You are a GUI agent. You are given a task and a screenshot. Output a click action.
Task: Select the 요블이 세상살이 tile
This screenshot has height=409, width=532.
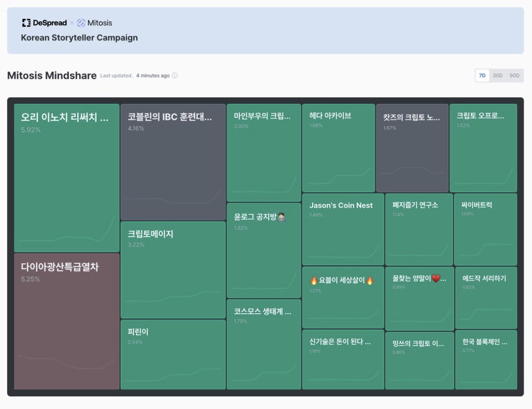(x=343, y=297)
